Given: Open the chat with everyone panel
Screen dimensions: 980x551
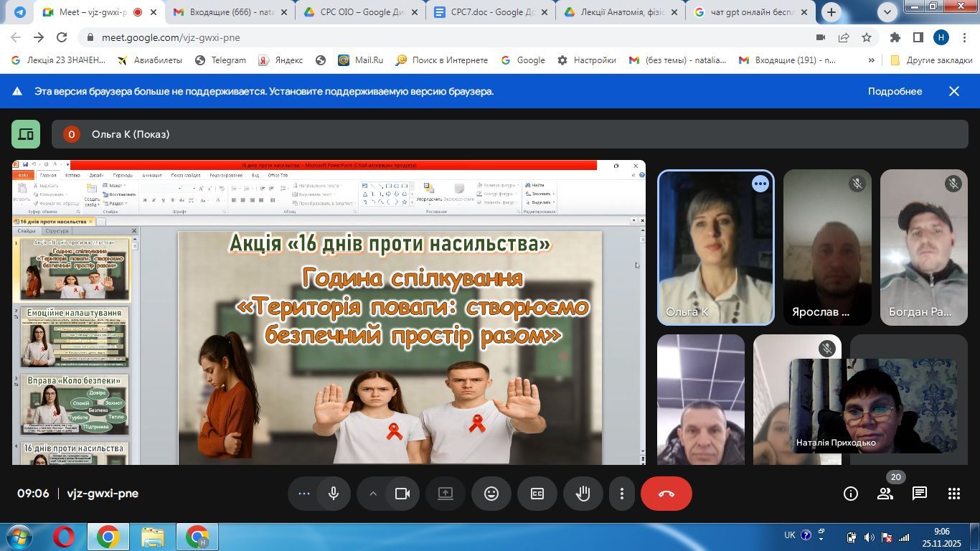Looking at the screenshot, I should 920,494.
